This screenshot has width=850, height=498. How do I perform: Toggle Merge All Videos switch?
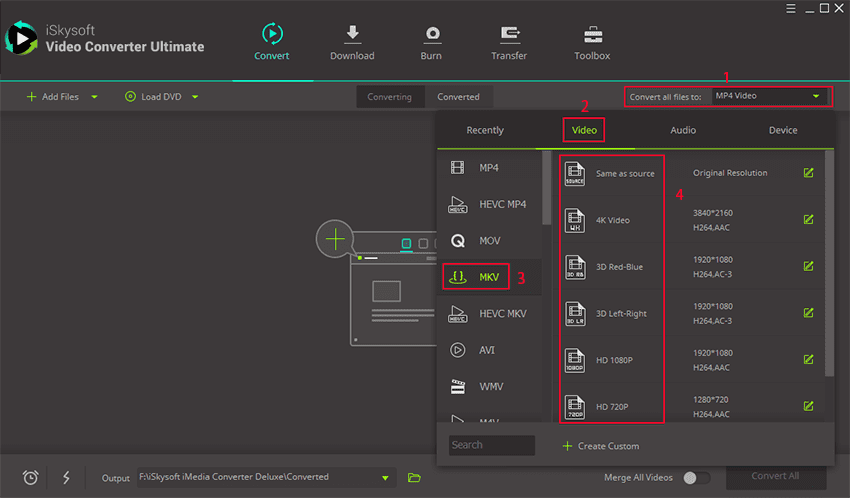tap(696, 478)
